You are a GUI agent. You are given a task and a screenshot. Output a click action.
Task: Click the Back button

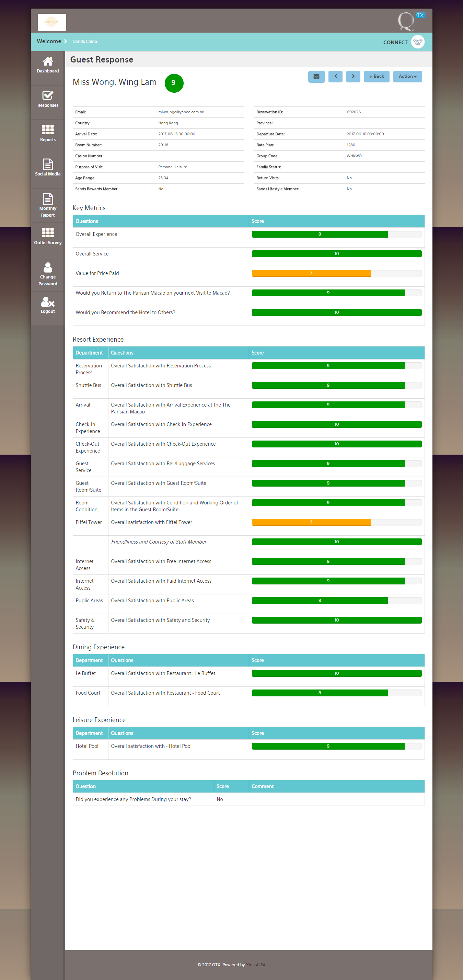[x=376, y=77]
